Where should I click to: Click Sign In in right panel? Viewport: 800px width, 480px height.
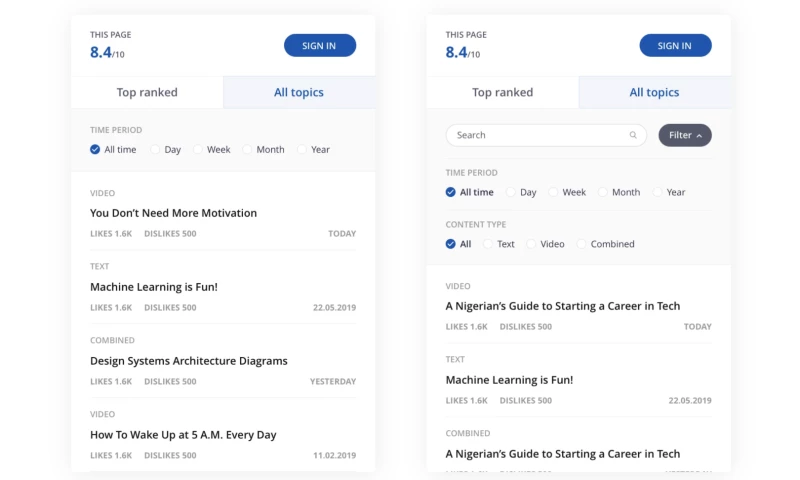[675, 45]
